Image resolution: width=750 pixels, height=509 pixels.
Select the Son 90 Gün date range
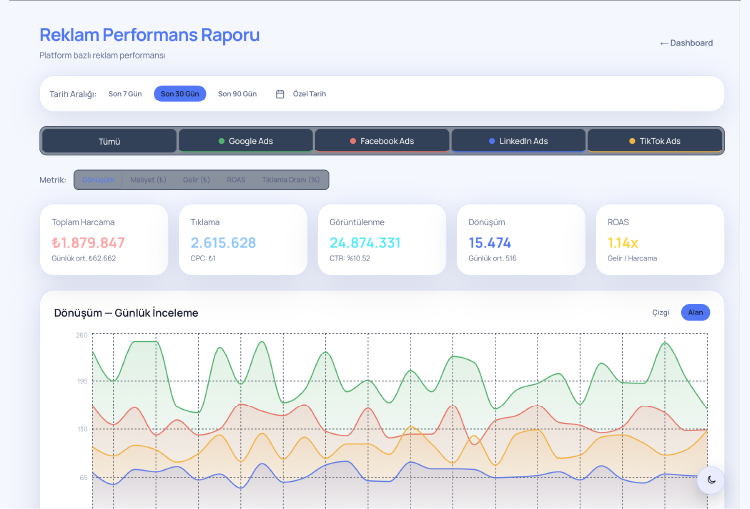(x=237, y=94)
